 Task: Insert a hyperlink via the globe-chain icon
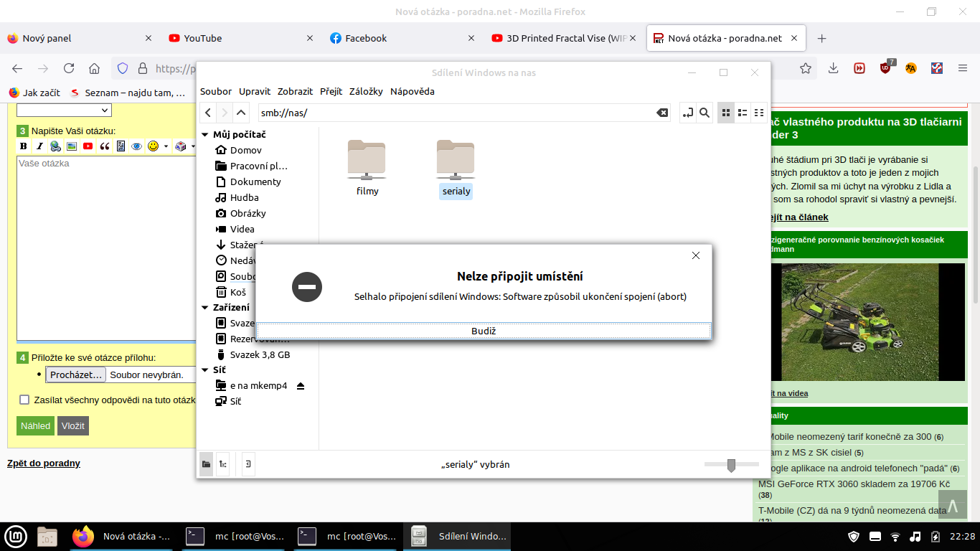click(55, 146)
